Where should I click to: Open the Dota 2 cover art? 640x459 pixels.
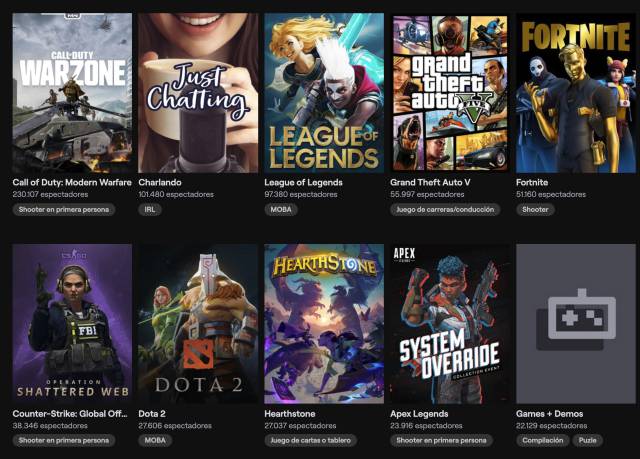pyautogui.click(x=198, y=324)
